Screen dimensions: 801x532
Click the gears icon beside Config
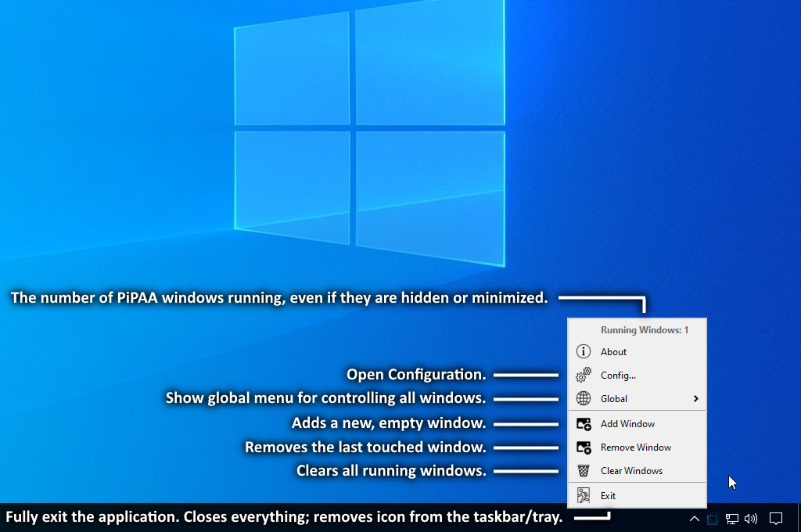584,375
